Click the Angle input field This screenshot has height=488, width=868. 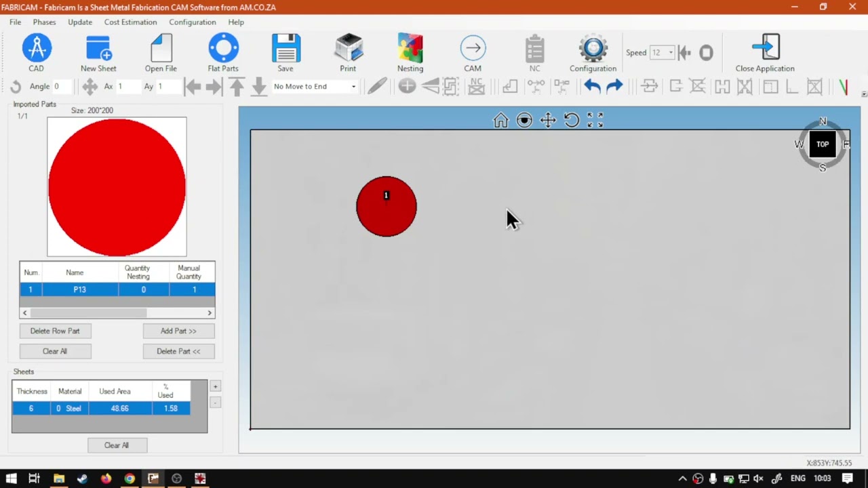pos(65,86)
